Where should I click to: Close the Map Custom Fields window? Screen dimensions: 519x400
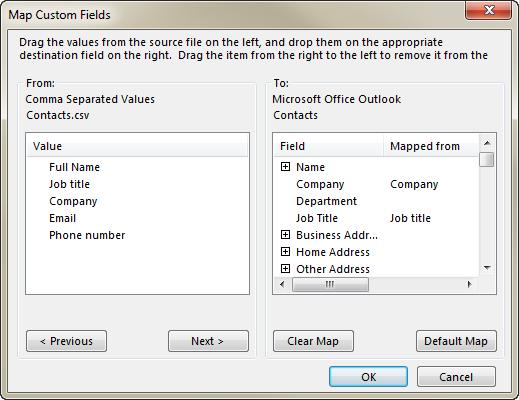coord(488,11)
